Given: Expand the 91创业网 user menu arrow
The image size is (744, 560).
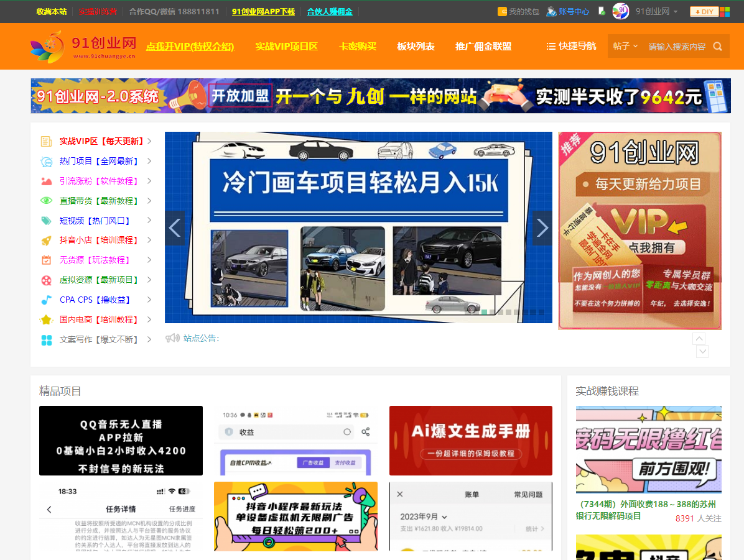Looking at the screenshot, I should (x=675, y=11).
